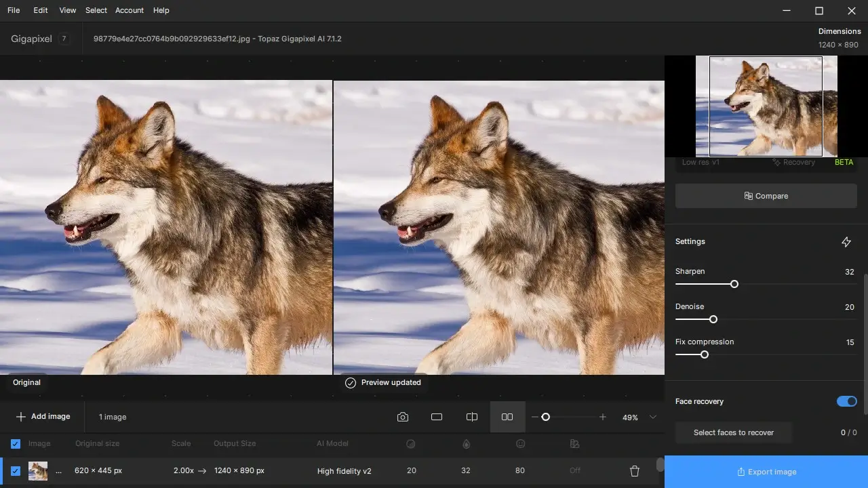Viewport: 868px width, 488px height.
Task: Click the zoom in plus icon
Action: [603, 417]
